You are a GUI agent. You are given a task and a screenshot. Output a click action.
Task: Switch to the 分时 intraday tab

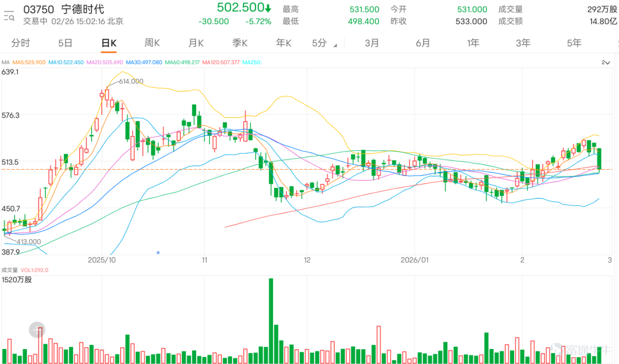click(x=21, y=43)
